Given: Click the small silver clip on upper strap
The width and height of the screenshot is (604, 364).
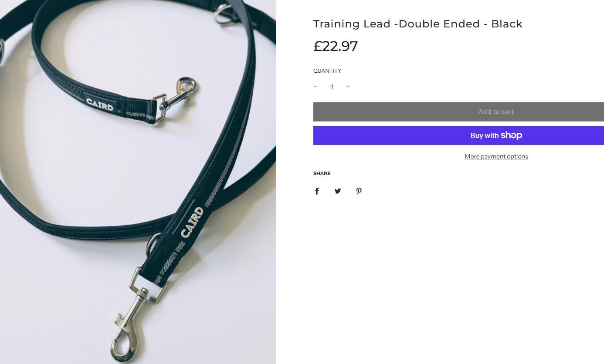Looking at the screenshot, I should pos(174,99).
